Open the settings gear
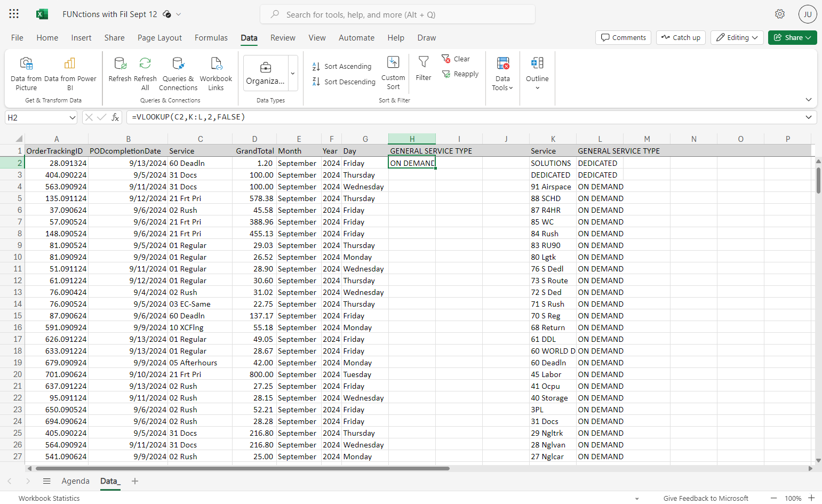Image resolution: width=822 pixels, height=504 pixels. (x=780, y=14)
